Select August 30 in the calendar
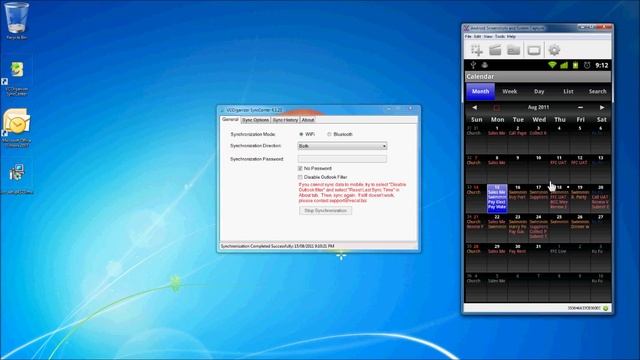640x360 pixels. click(518, 257)
